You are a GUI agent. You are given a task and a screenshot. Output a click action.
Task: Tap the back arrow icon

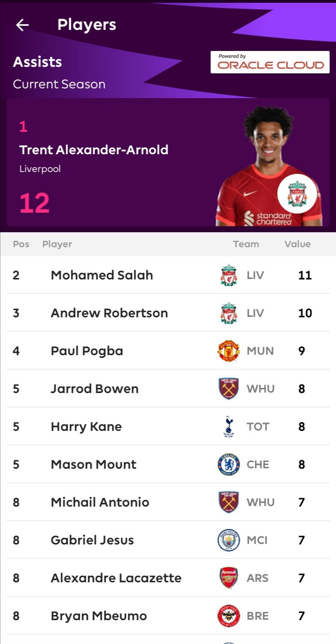click(22, 25)
